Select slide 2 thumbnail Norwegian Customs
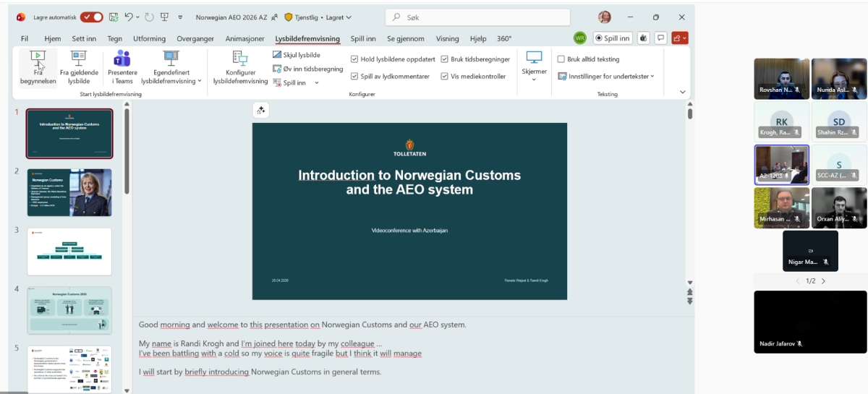 click(69, 192)
